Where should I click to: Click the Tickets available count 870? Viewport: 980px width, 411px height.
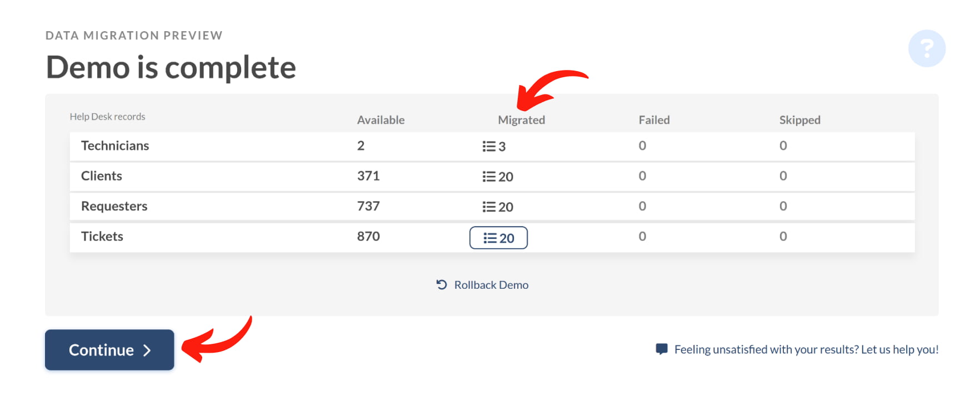(x=368, y=237)
